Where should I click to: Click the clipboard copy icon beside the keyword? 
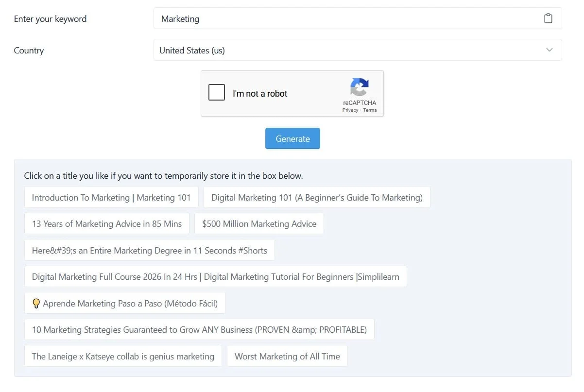(x=549, y=18)
